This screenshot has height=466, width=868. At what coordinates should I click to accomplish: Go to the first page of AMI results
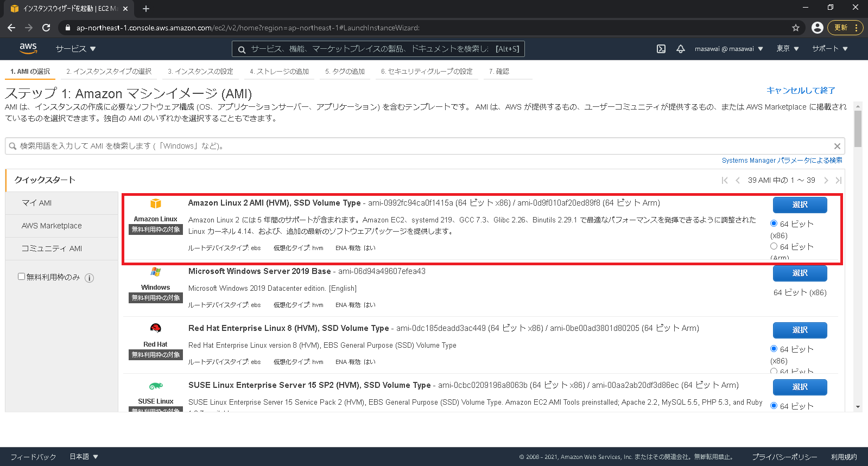click(725, 180)
